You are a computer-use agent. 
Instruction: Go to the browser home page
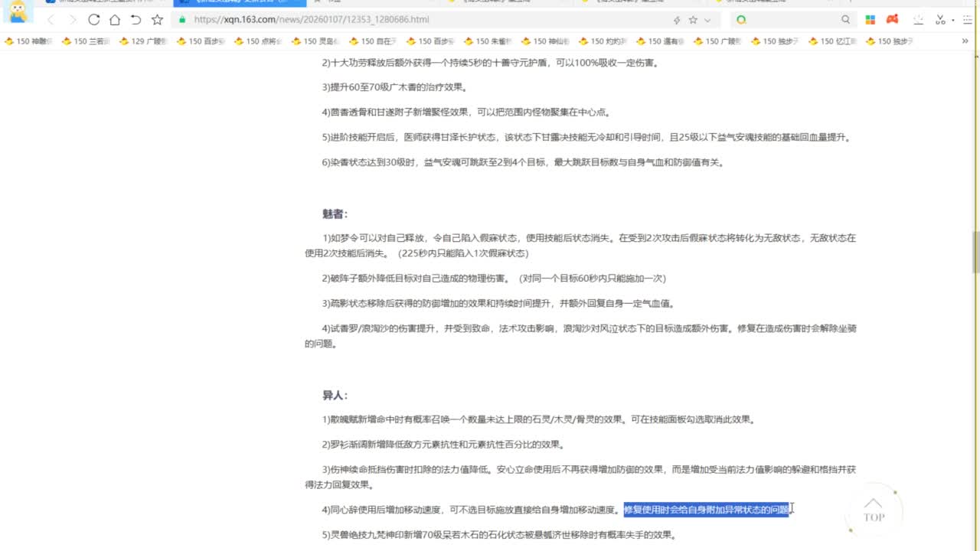point(114,20)
